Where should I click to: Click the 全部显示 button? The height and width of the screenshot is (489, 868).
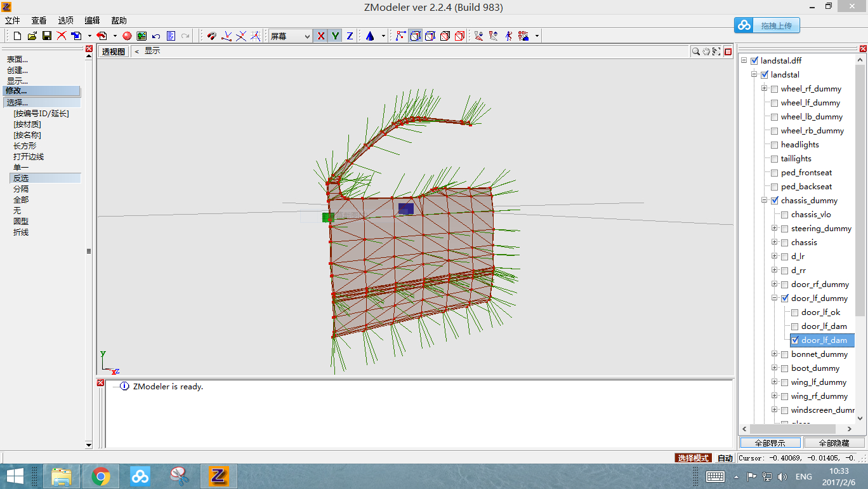pos(770,443)
